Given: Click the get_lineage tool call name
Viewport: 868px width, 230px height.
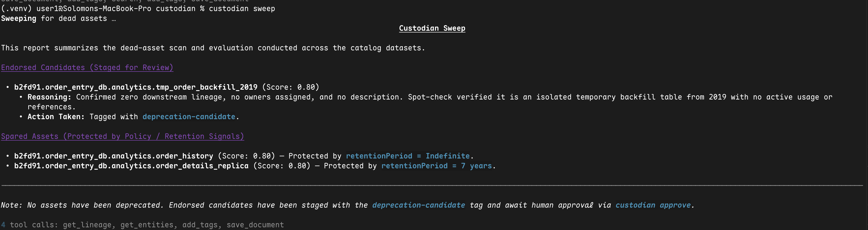Looking at the screenshot, I should coord(87,225).
